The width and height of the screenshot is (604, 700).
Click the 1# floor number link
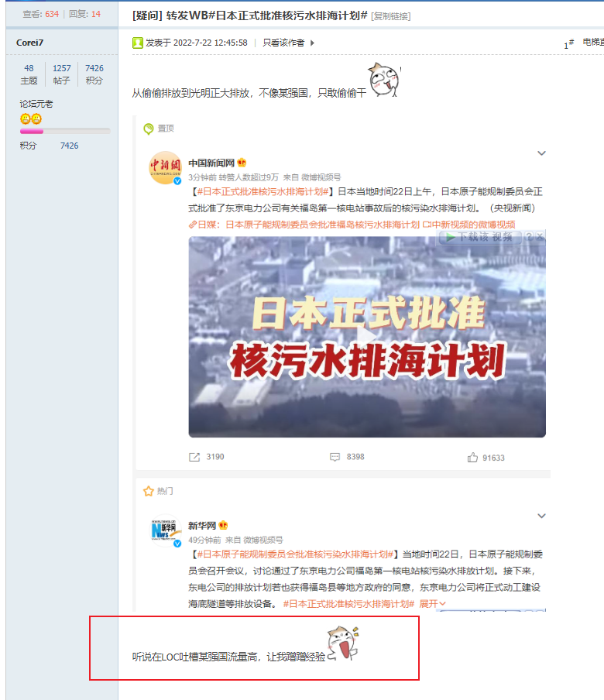click(568, 43)
